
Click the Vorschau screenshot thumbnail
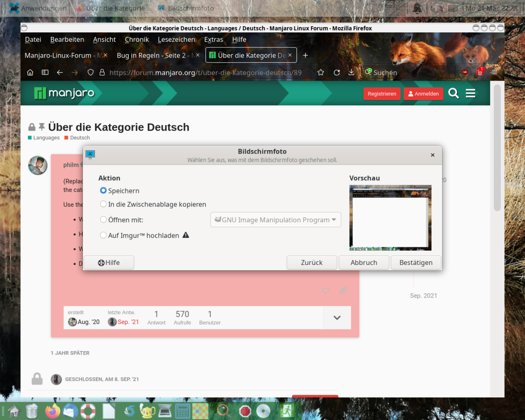(x=390, y=218)
